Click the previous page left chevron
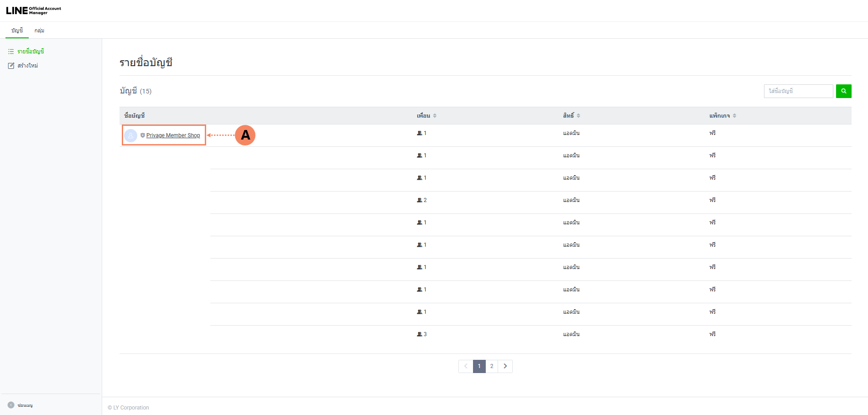The image size is (868, 415). (466, 366)
